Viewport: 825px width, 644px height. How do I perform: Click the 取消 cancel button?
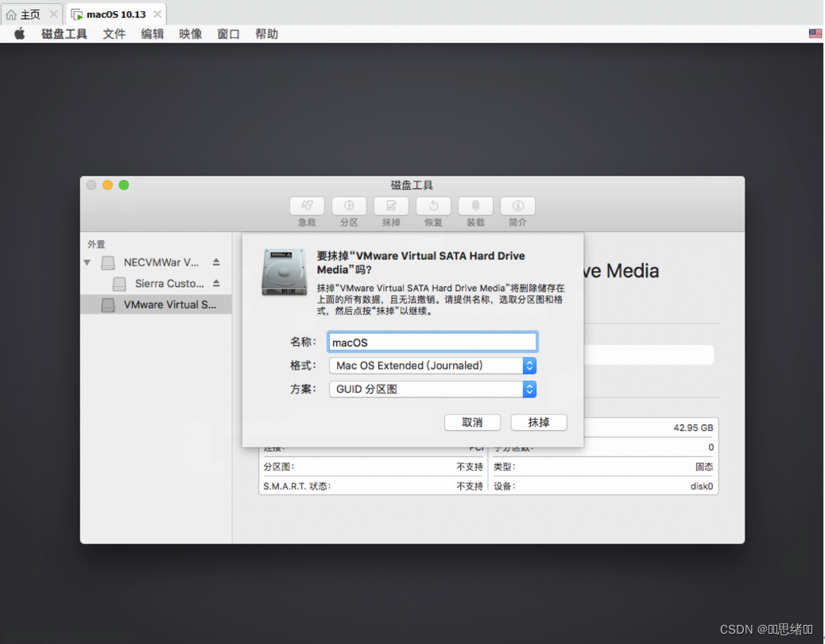pyautogui.click(x=472, y=422)
